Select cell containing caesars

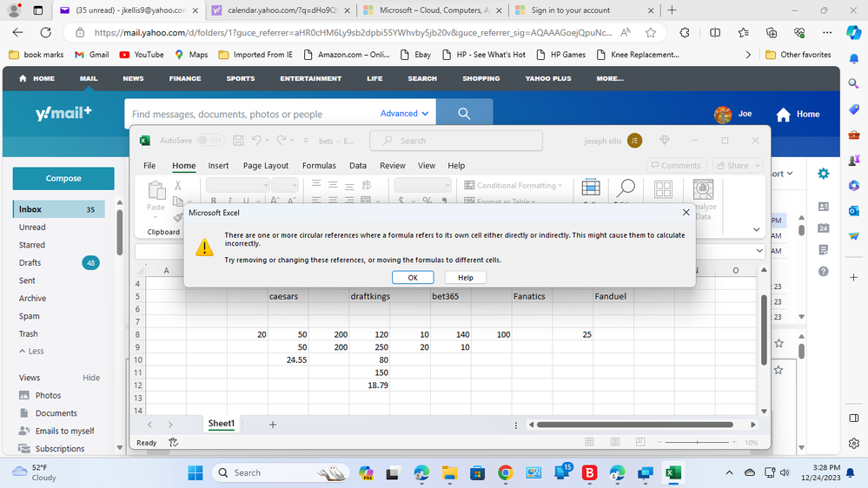288,296
